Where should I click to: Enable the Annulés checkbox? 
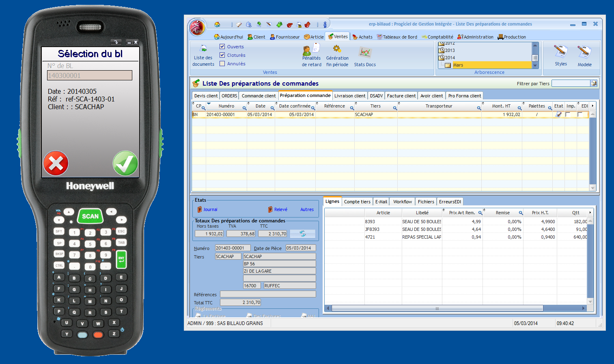tap(222, 63)
